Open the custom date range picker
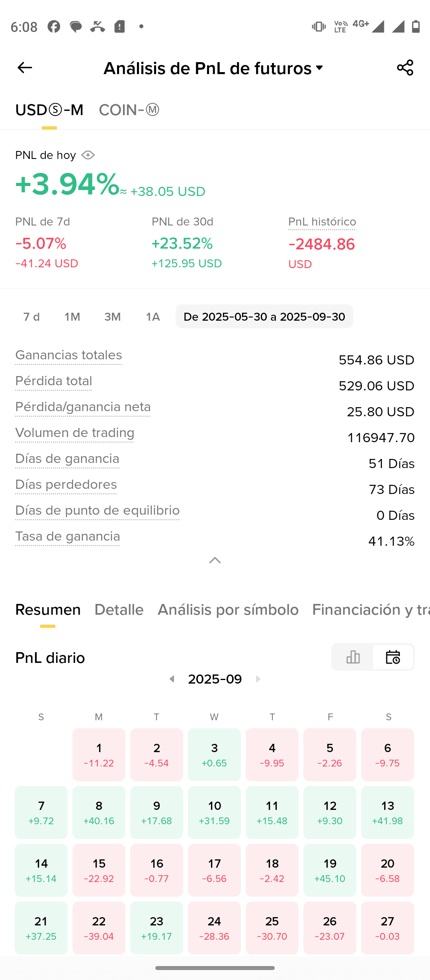This screenshot has width=430, height=980. coord(264,317)
